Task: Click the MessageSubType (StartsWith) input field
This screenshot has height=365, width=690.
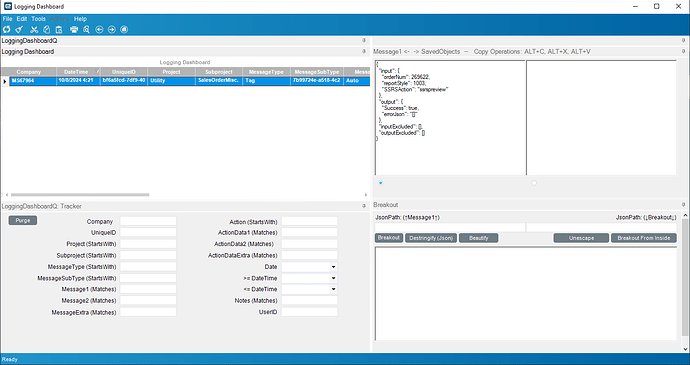Action: 148,278
